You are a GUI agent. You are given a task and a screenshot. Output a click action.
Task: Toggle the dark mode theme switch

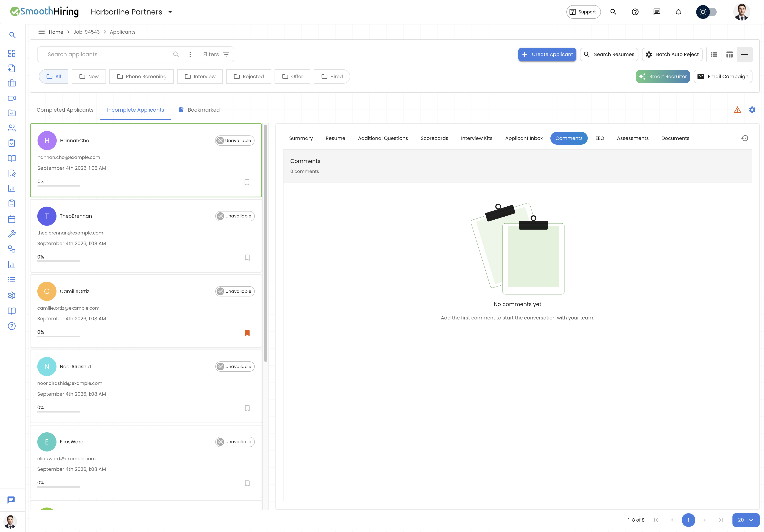(x=706, y=12)
